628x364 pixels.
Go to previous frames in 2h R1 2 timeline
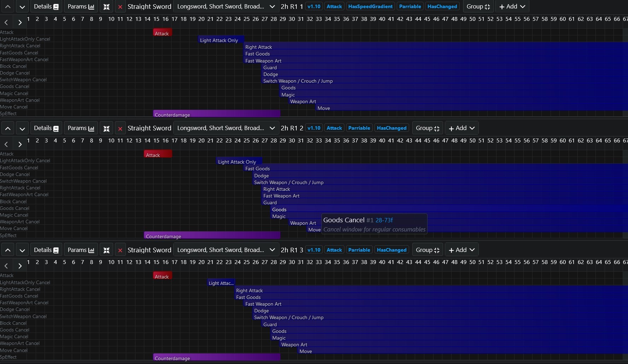tap(6, 144)
